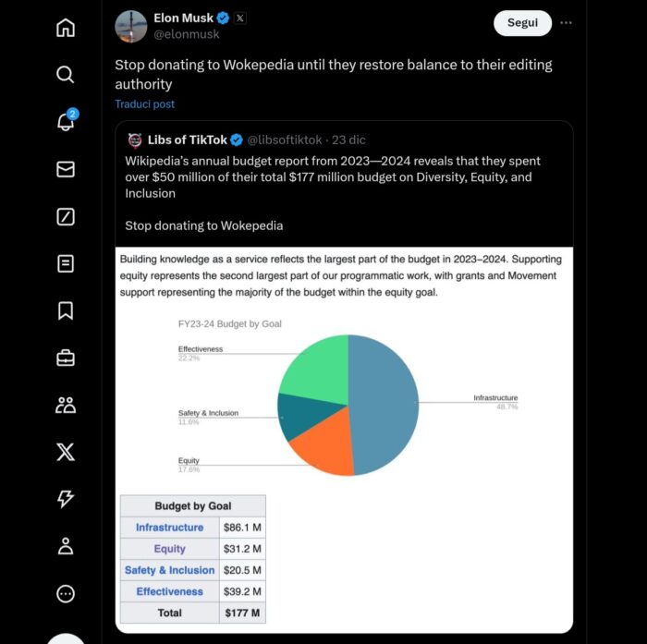Screen dimensions: 647x644
Task: Open Elon Musk's profile avatar
Action: (131, 26)
